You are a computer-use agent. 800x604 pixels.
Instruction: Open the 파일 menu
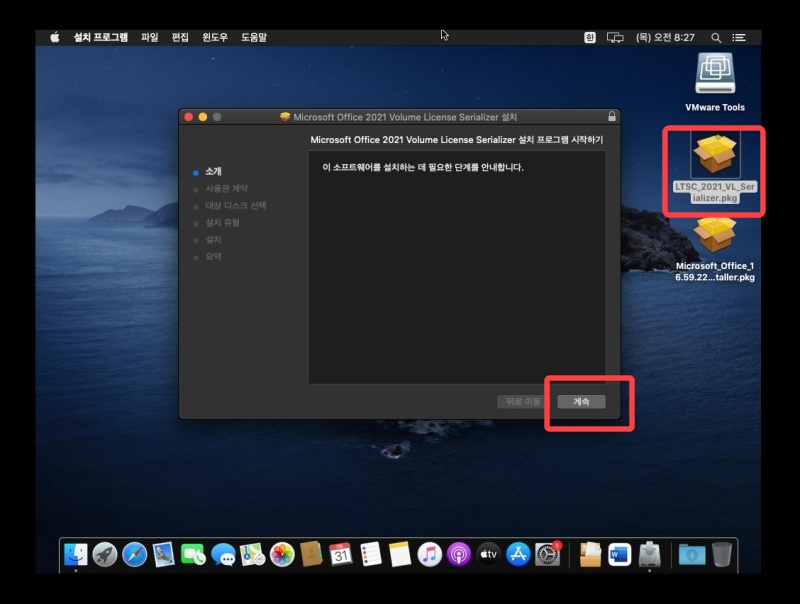149,37
